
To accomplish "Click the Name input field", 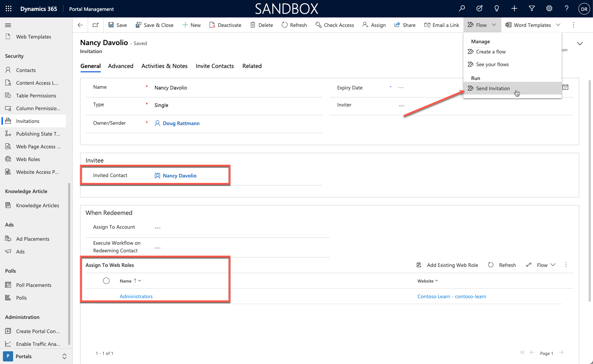I will click(237, 88).
